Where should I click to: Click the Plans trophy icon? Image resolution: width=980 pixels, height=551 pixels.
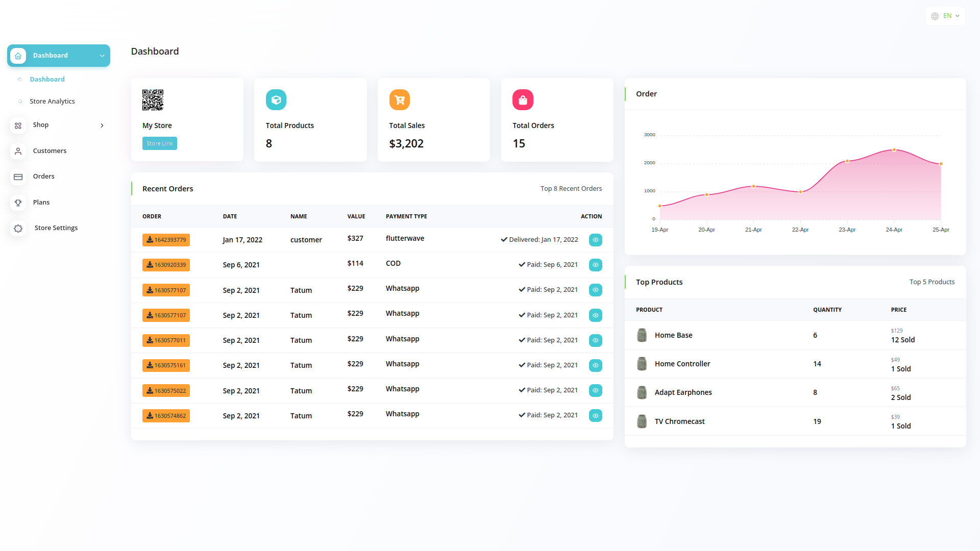18,203
